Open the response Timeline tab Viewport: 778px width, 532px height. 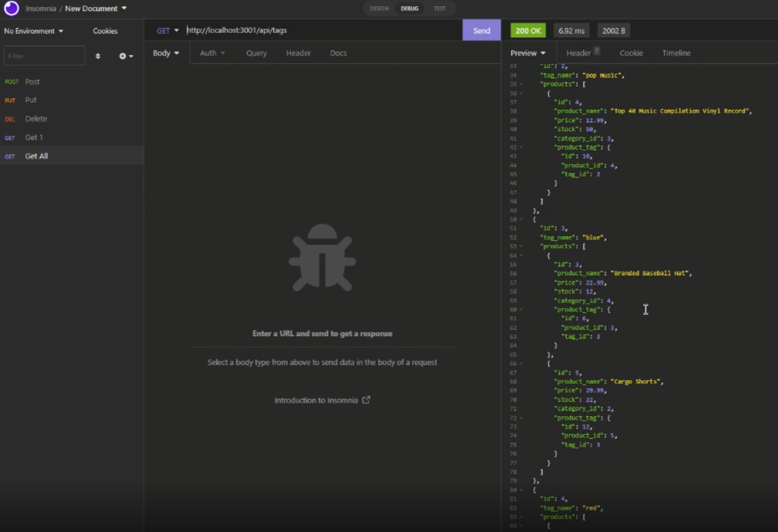(676, 53)
